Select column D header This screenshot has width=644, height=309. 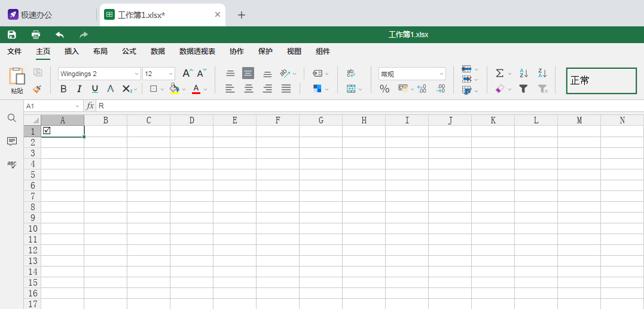(192, 120)
